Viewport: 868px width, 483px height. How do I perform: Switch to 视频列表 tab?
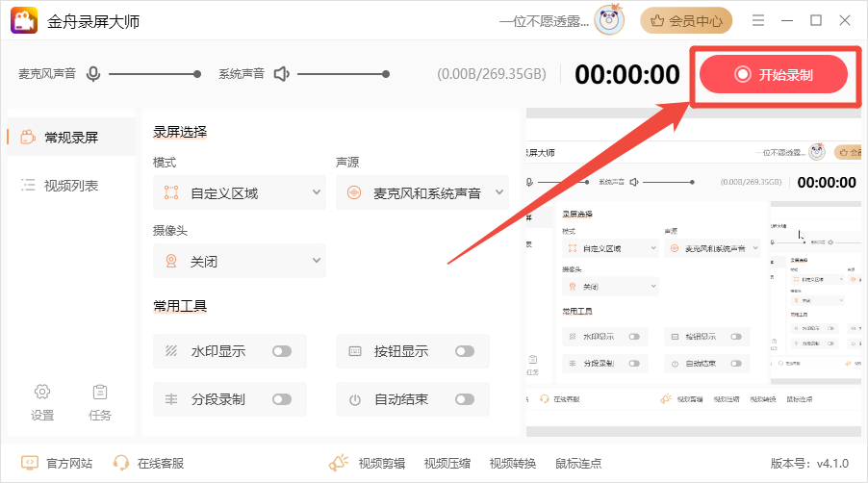click(71, 186)
